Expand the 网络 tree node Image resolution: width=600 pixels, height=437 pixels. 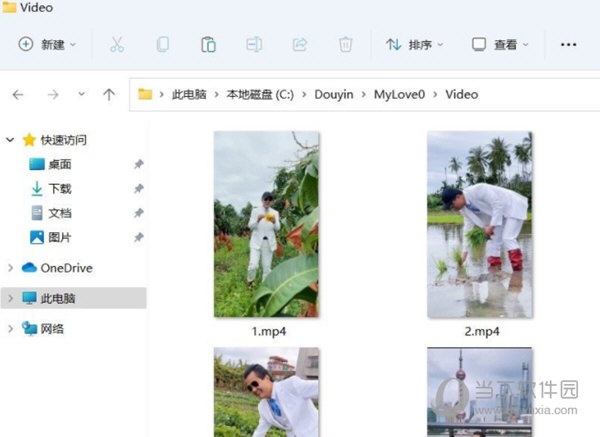[x=10, y=329]
